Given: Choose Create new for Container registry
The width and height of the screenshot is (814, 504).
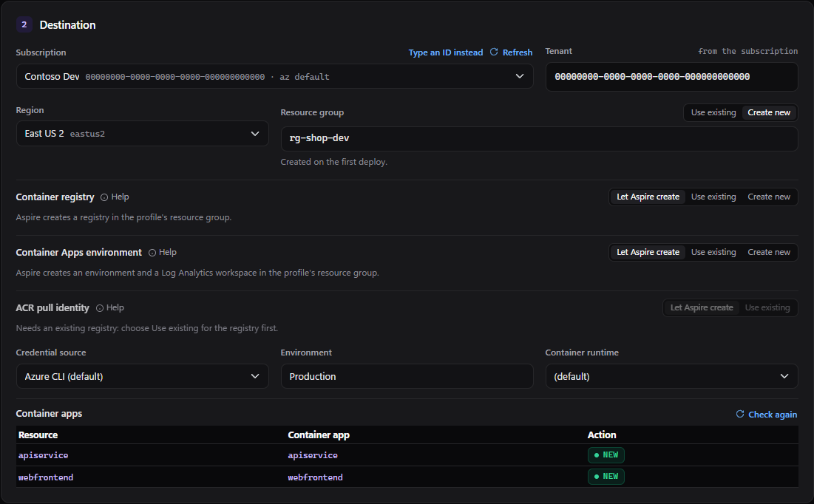Looking at the screenshot, I should coord(769,197).
